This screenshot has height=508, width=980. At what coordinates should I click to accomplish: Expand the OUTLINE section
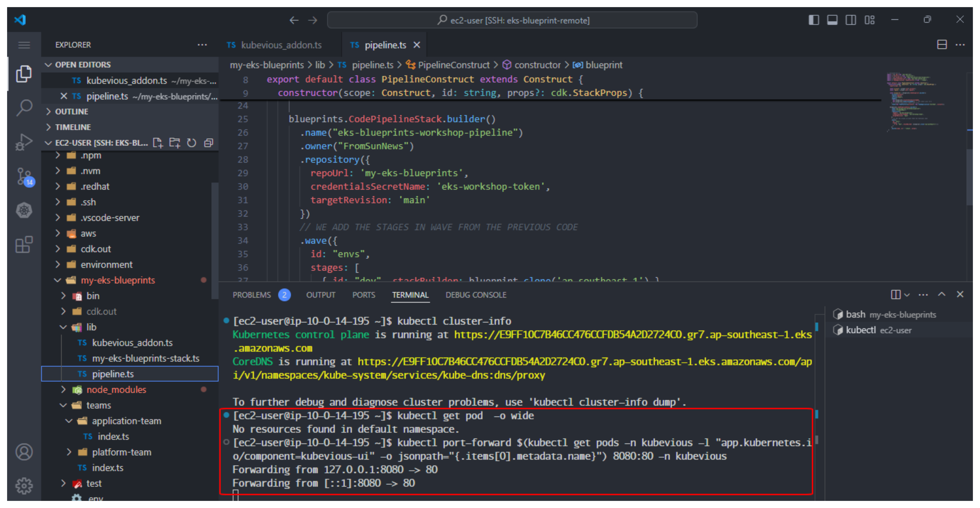(71, 112)
